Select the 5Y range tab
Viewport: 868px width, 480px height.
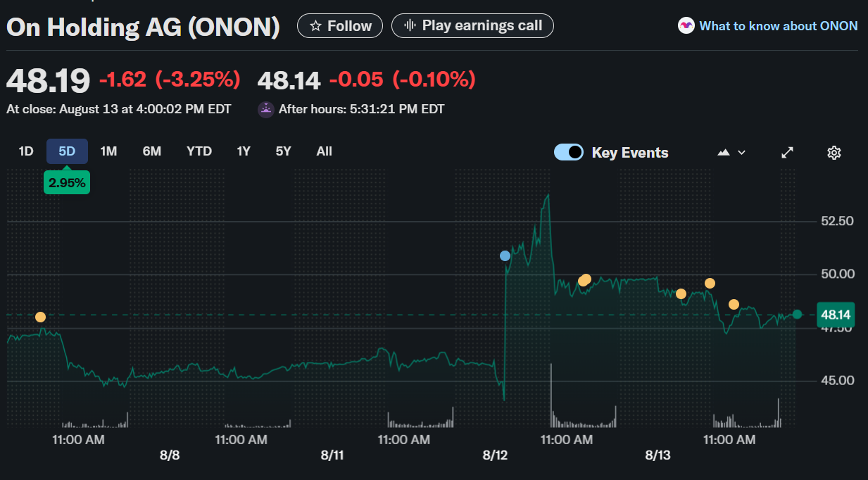coord(283,151)
